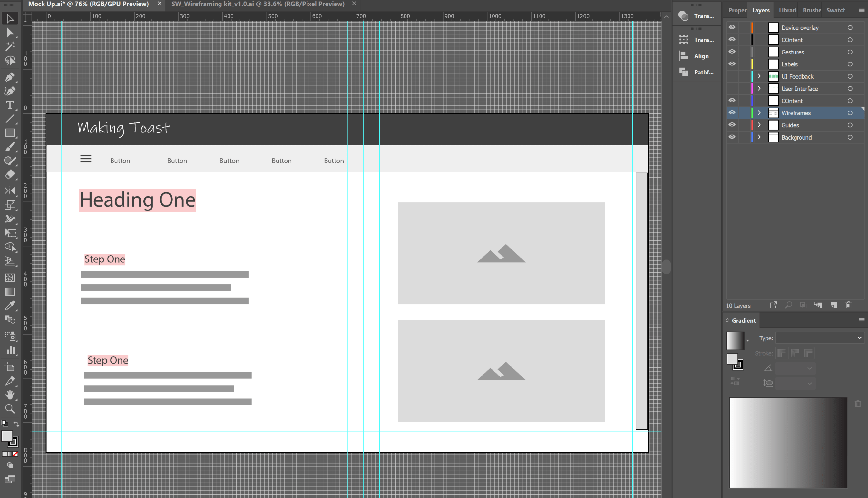Select the Zoom tool

click(x=10, y=409)
